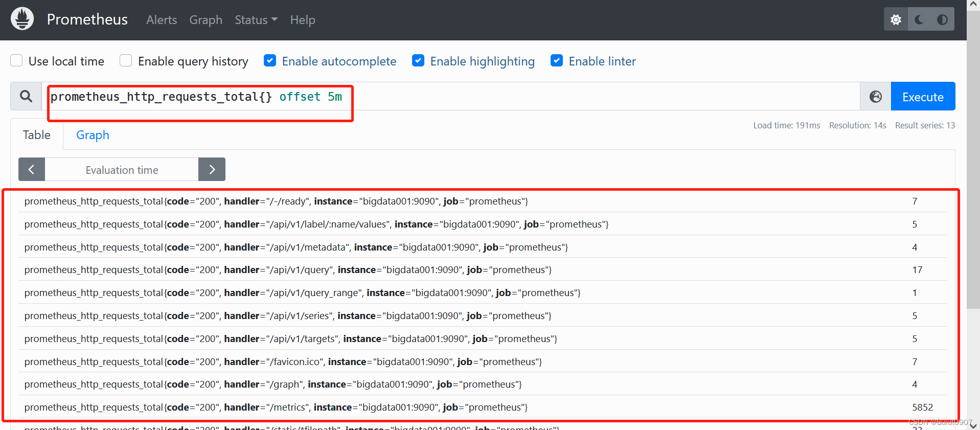Select the /graph handler result row
Screen dimensions: 980x430
[483, 384]
